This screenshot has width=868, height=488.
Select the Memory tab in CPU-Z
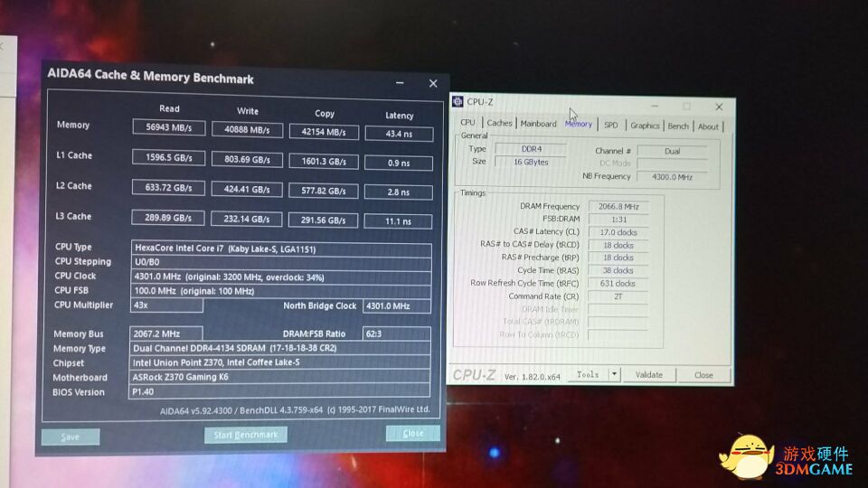(579, 124)
